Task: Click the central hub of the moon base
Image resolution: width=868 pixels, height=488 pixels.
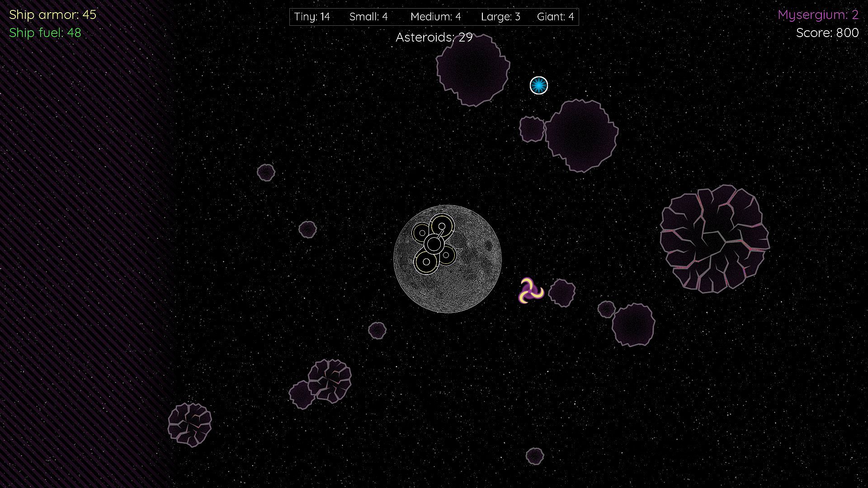Action: tap(434, 244)
